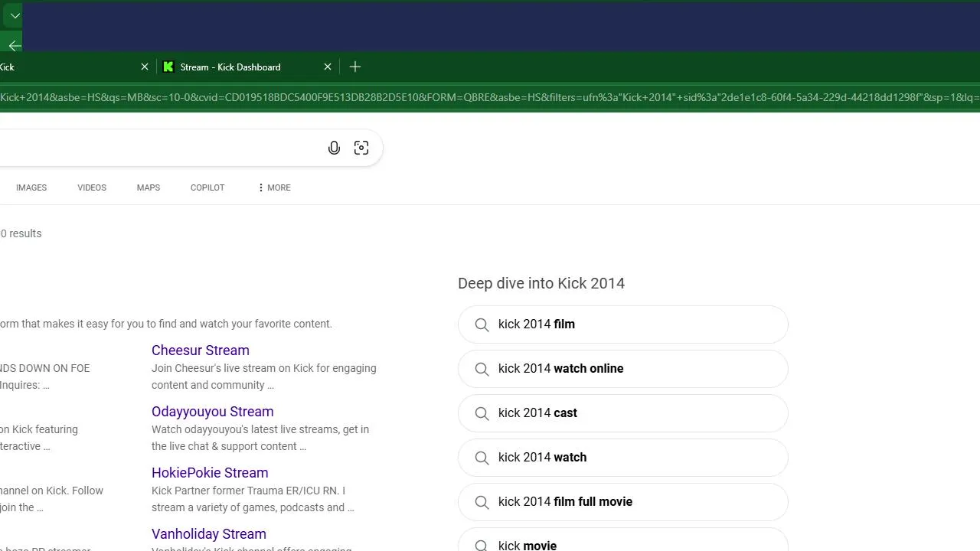Image resolution: width=980 pixels, height=551 pixels.
Task: Open visual search camera icon
Action: [361, 148]
